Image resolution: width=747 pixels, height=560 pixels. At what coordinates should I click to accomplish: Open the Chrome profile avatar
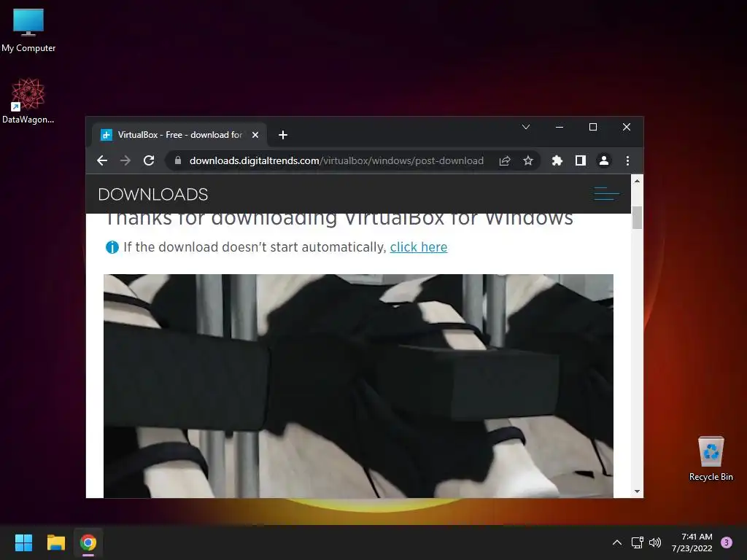[x=603, y=160]
